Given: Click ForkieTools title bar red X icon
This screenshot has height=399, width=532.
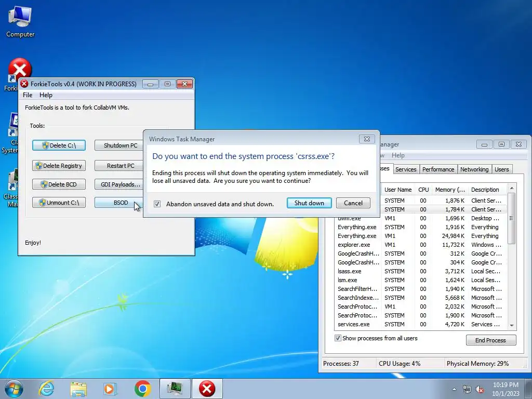Looking at the screenshot, I should (24, 84).
